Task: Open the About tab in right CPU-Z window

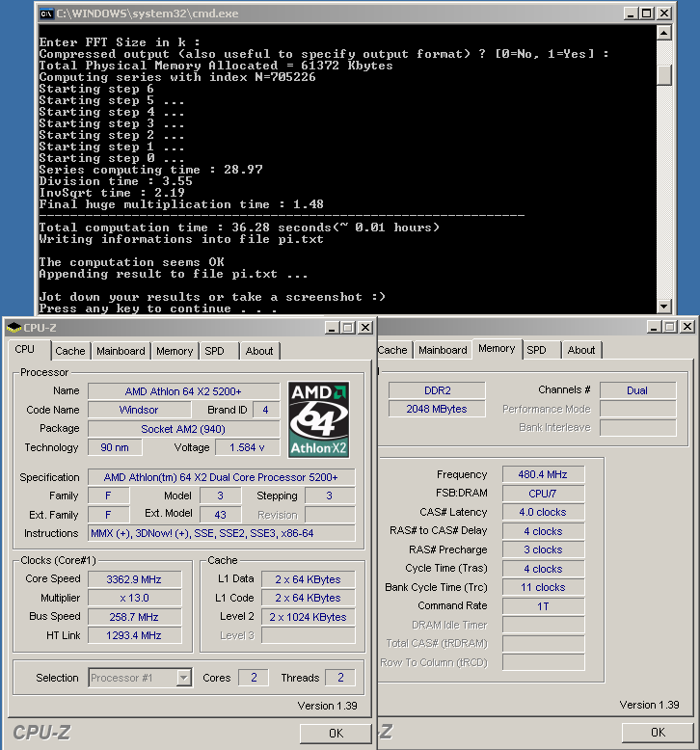Action: (581, 350)
